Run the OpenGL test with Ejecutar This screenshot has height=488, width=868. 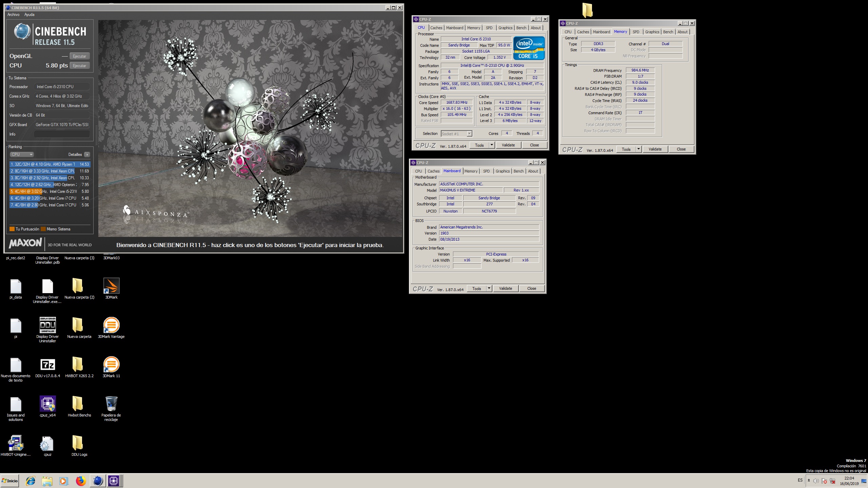80,56
